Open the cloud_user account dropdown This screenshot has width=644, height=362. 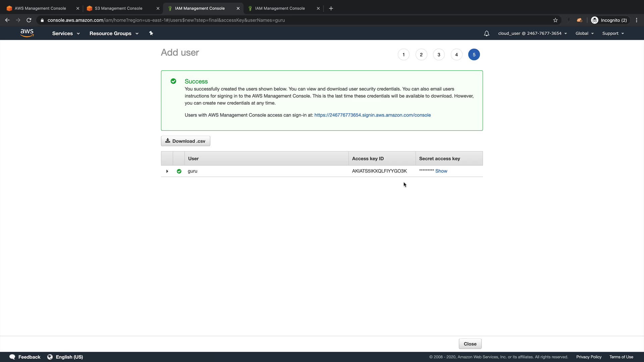532,34
